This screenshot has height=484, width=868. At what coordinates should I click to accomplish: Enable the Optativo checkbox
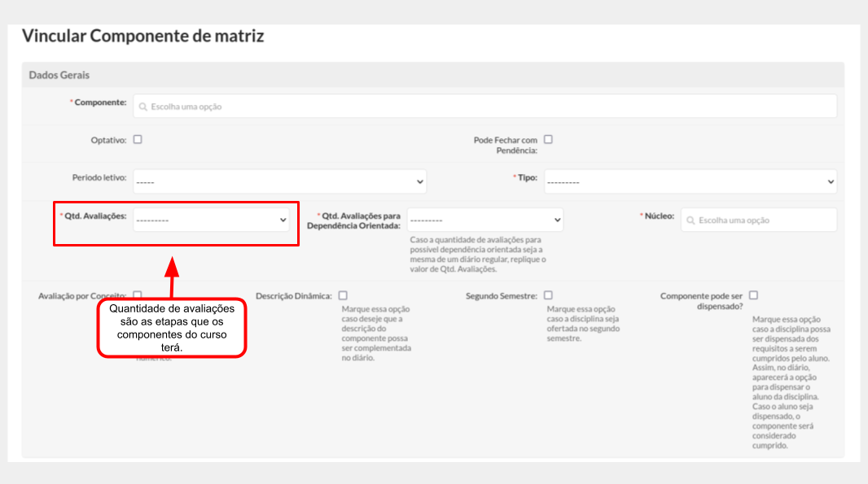138,139
